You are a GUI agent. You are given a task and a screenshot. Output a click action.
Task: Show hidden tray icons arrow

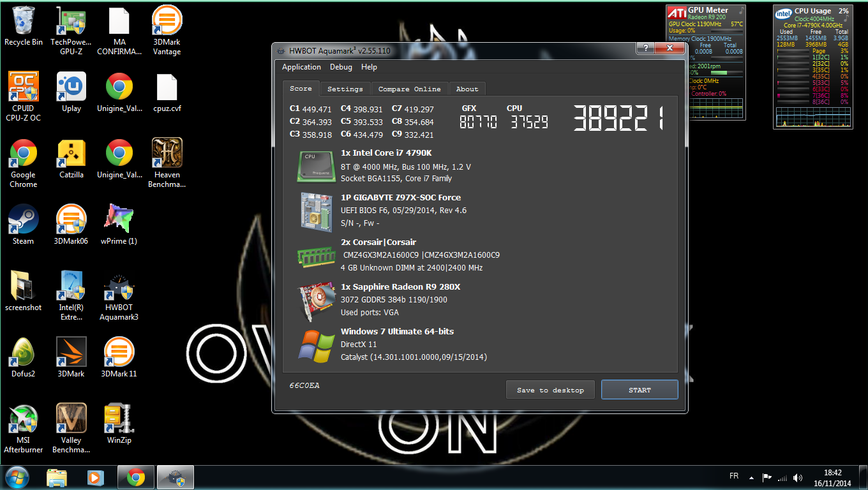click(x=751, y=477)
